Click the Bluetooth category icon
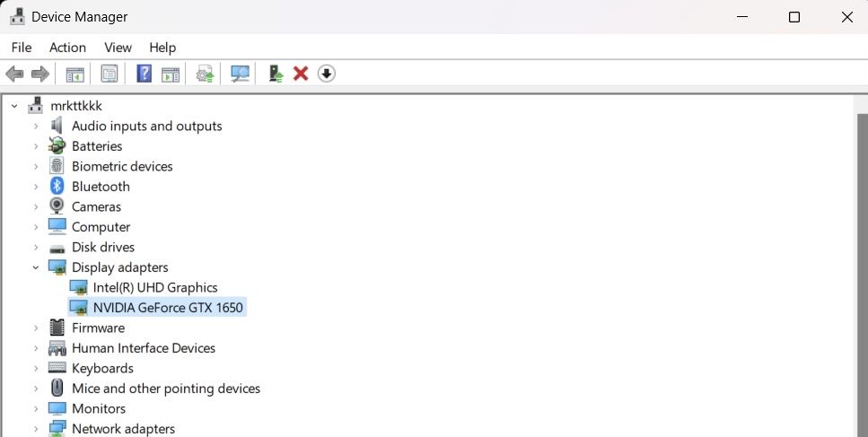Screen dimensions: 868x437 57,187
